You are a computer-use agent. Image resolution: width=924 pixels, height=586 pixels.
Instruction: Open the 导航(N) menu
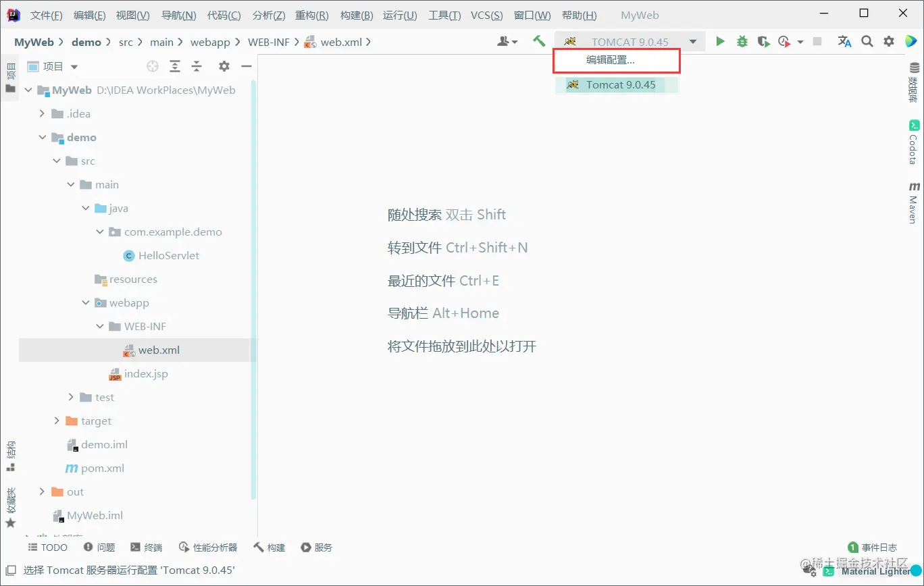[179, 16]
